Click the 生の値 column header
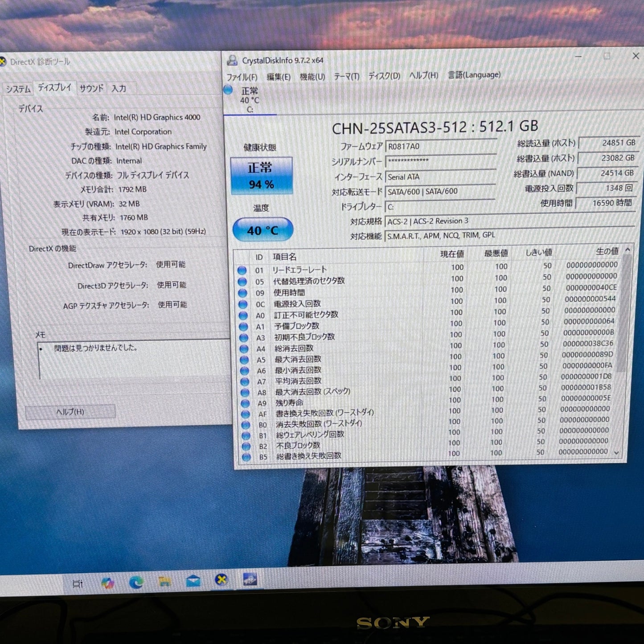The image size is (644, 644). pyautogui.click(x=607, y=251)
